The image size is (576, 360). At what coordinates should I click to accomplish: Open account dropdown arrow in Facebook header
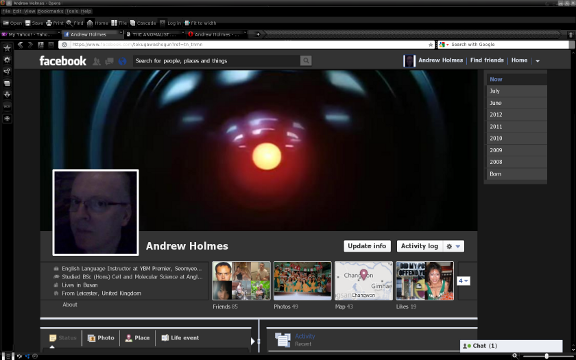pos(537,61)
